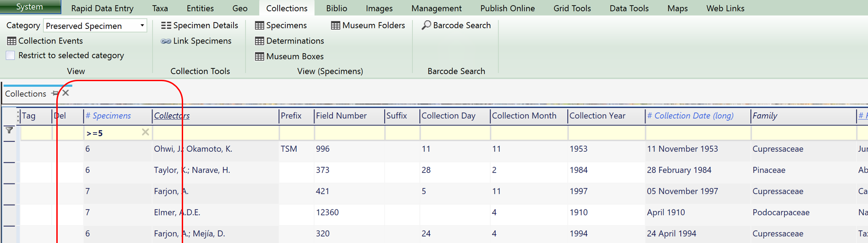Open the Grid Tools tab
Viewport: 868px width, 243px height.
coord(572,8)
